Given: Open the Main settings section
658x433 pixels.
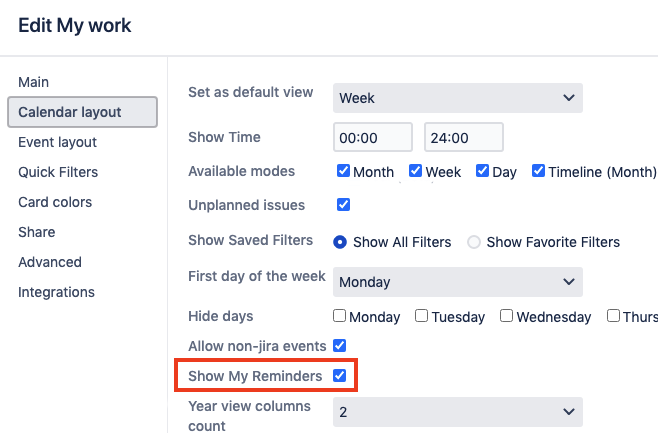Looking at the screenshot, I should coord(34,82).
